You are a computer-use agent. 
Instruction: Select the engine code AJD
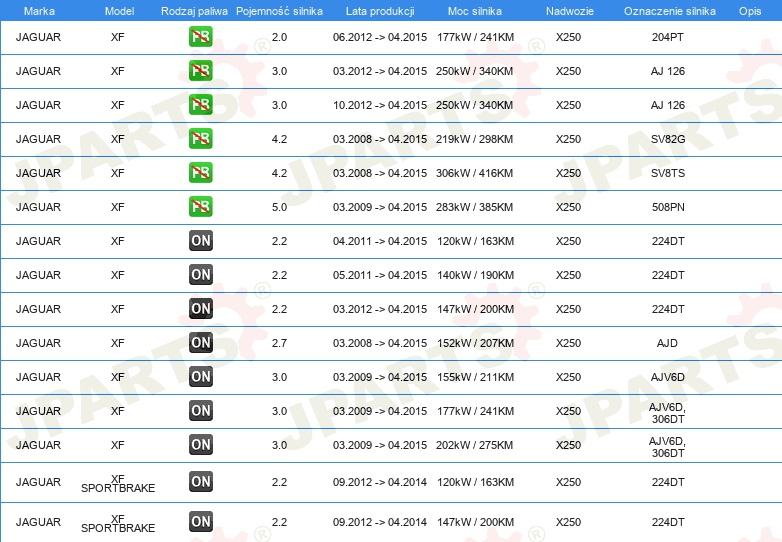click(x=667, y=343)
